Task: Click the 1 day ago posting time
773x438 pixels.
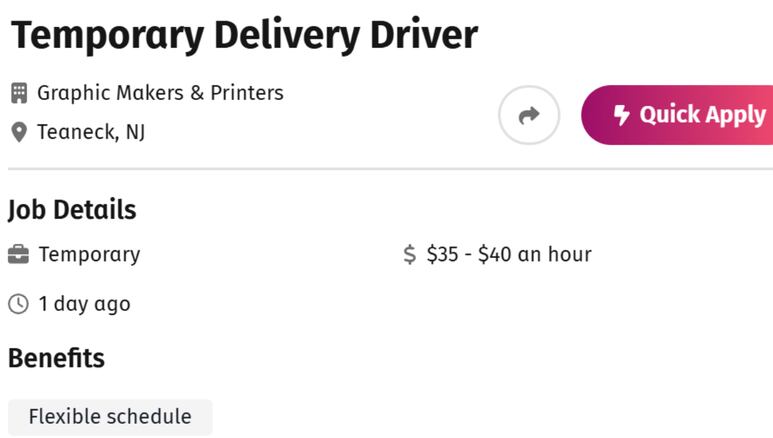Action: 84,304
